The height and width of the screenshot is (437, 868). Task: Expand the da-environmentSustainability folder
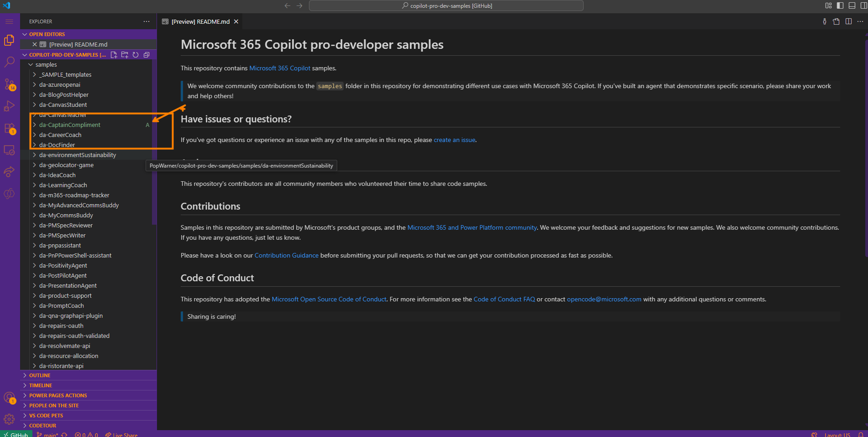point(86,155)
